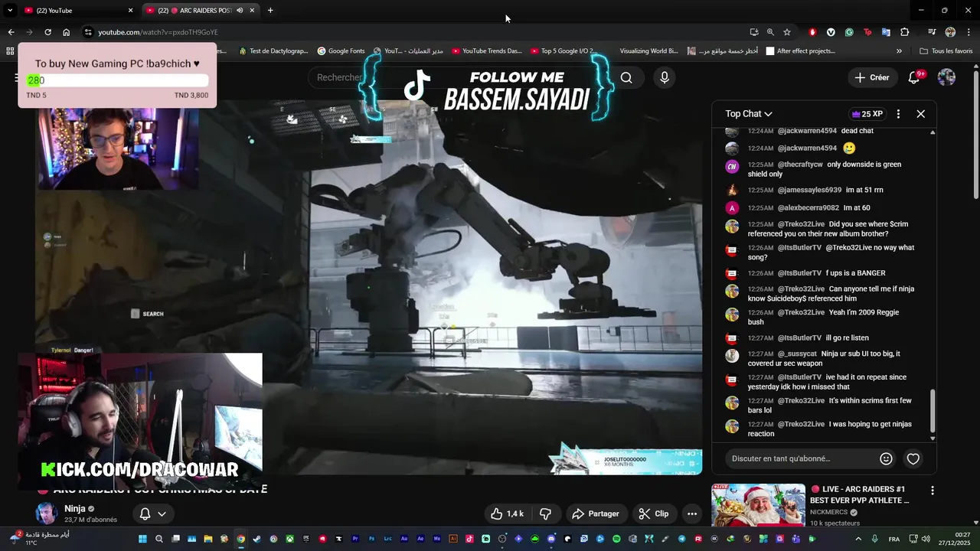Viewport: 980px width, 551px height.
Task: Expand notification preferences chevron next to bell
Action: click(x=162, y=514)
